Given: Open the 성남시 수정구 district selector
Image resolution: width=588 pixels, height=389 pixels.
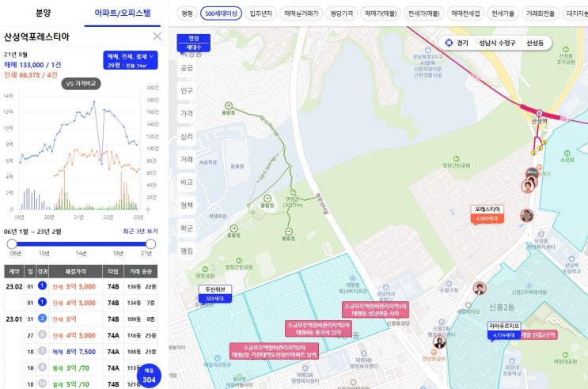Looking at the screenshot, I should tap(497, 43).
